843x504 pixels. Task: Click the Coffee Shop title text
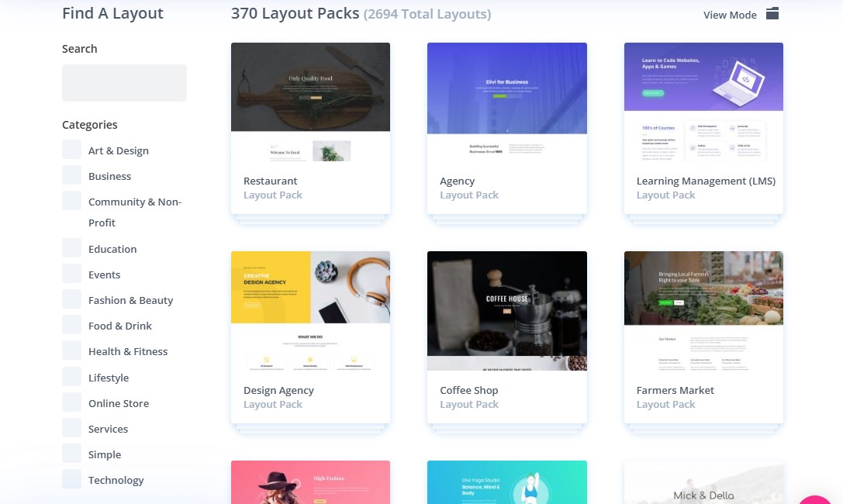coord(469,391)
